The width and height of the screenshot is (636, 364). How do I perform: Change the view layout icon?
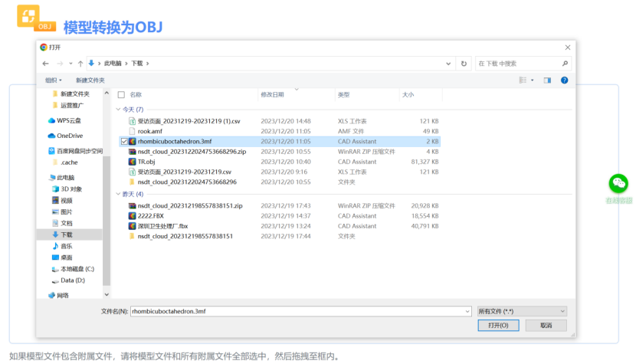pyautogui.click(x=523, y=80)
